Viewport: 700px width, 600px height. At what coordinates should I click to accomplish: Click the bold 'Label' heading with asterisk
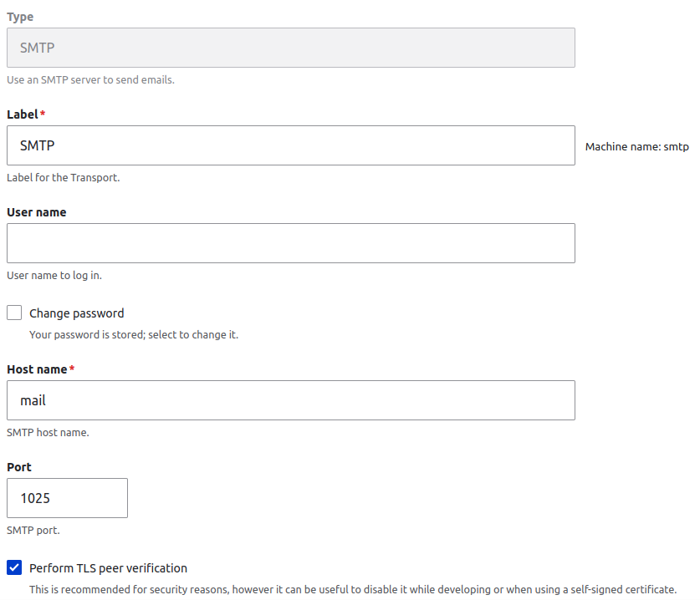[26, 114]
